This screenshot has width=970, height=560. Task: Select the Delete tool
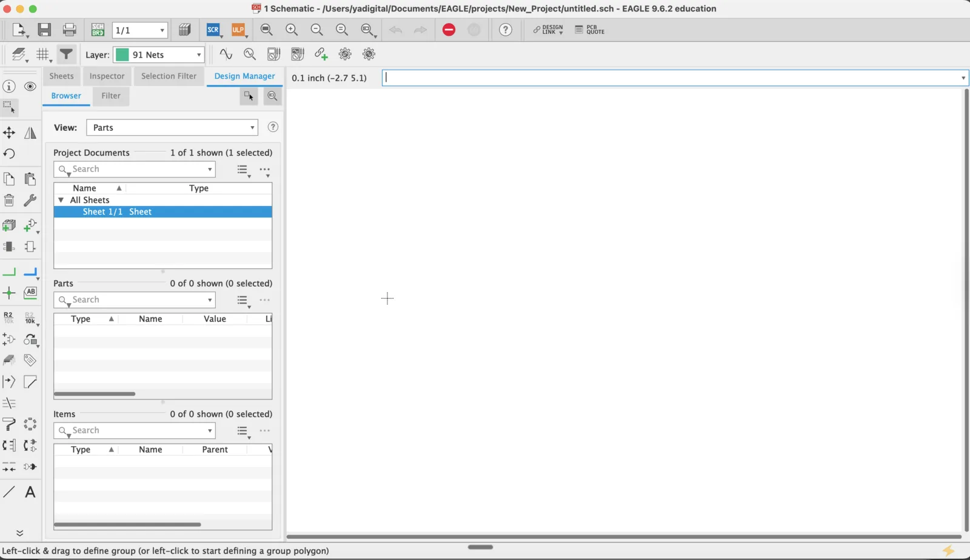pyautogui.click(x=9, y=200)
